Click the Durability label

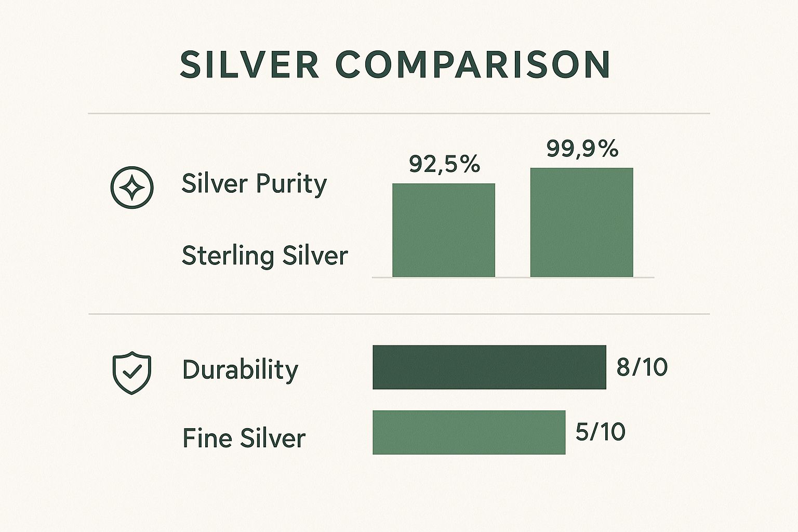241,370
